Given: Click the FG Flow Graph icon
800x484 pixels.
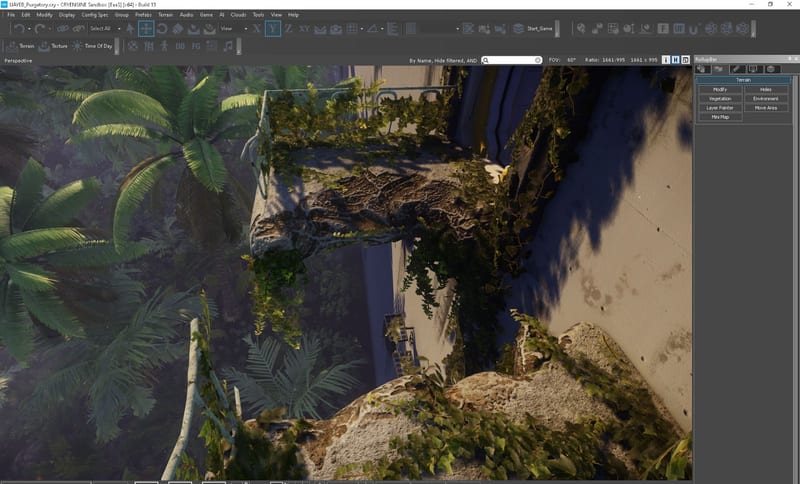Looking at the screenshot, I should coord(196,46).
